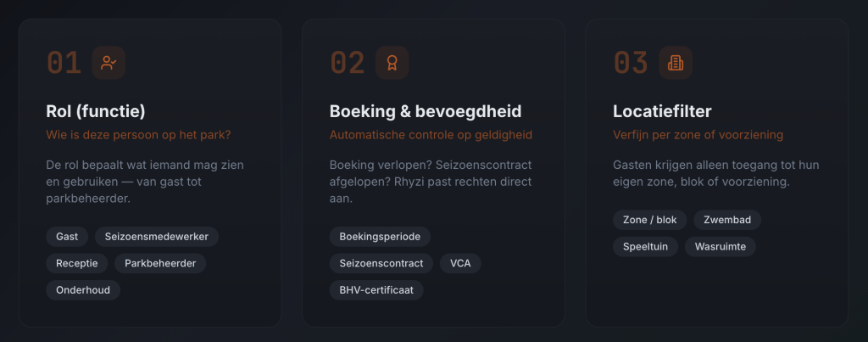
Task: Click the Seizoenscontract tag
Action: (381, 263)
